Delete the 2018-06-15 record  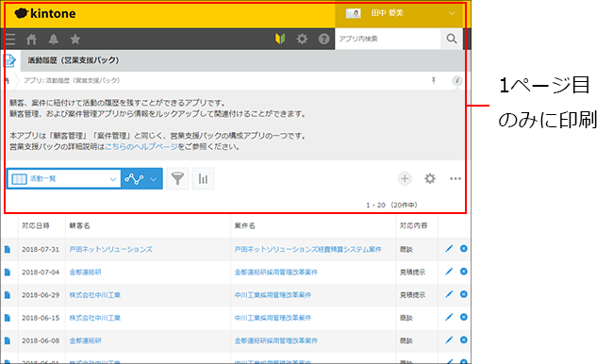pyautogui.click(x=464, y=317)
